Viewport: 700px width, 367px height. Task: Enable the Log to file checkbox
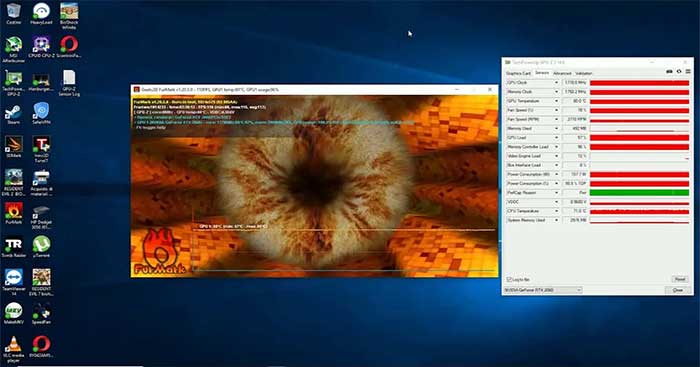click(509, 279)
